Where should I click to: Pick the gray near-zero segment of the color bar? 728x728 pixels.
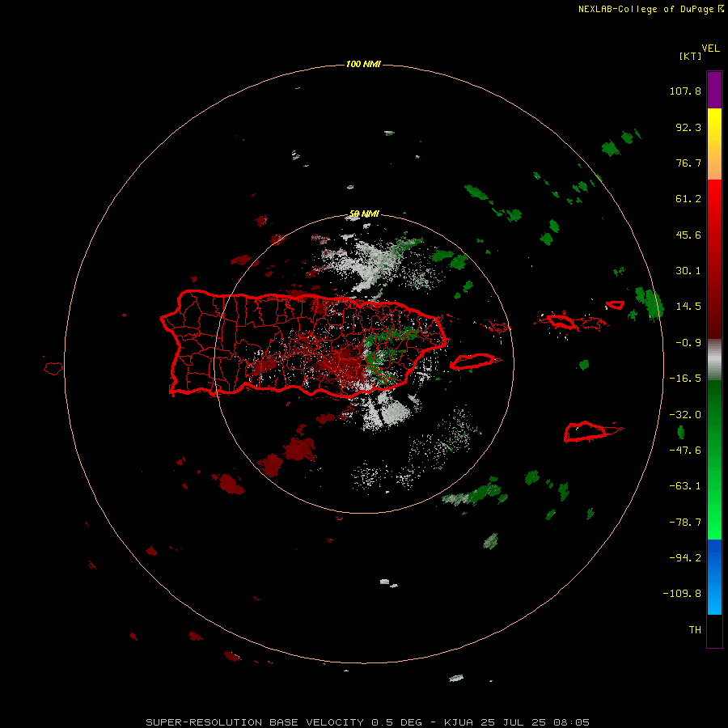(714, 360)
